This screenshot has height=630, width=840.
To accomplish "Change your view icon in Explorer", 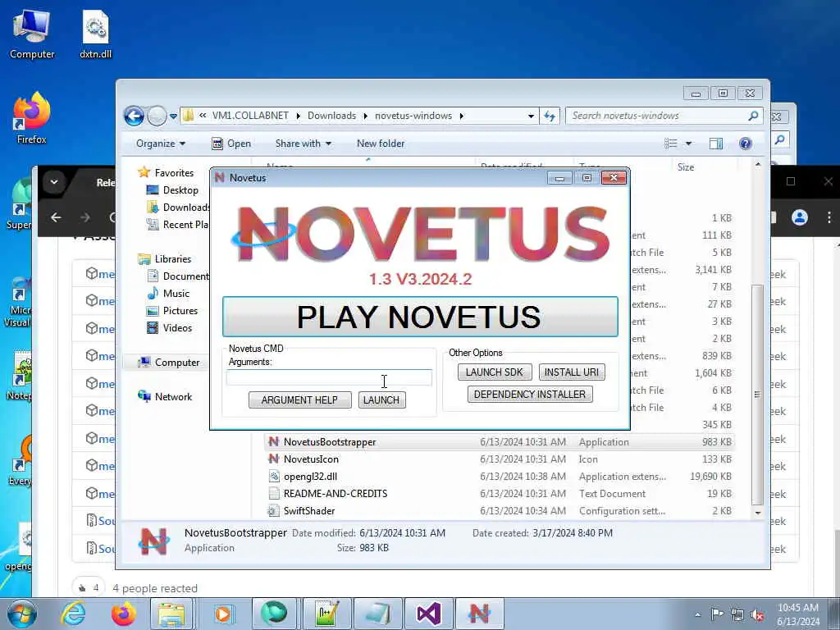I will (x=671, y=143).
